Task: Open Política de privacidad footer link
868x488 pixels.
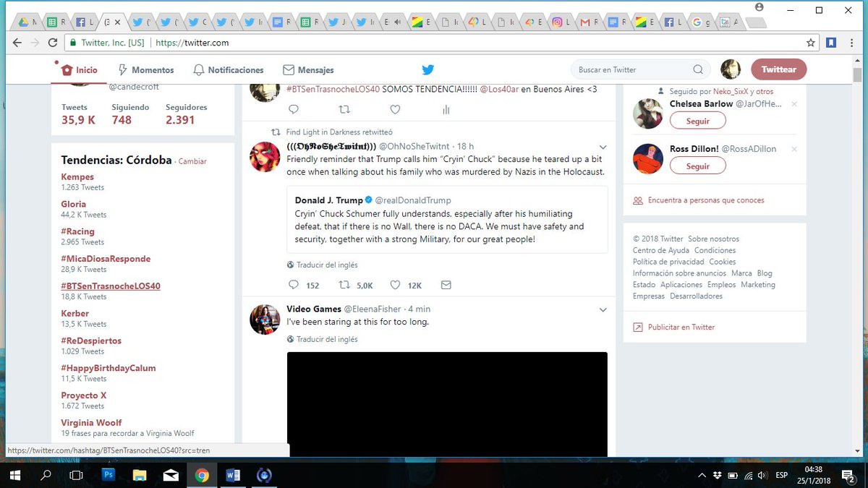Action: point(668,262)
